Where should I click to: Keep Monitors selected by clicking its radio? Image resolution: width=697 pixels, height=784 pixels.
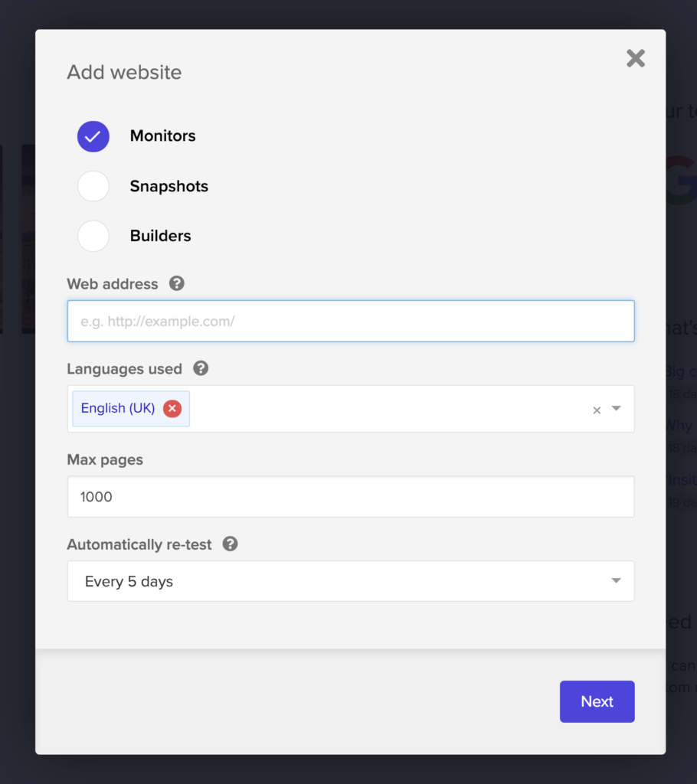[93, 136]
